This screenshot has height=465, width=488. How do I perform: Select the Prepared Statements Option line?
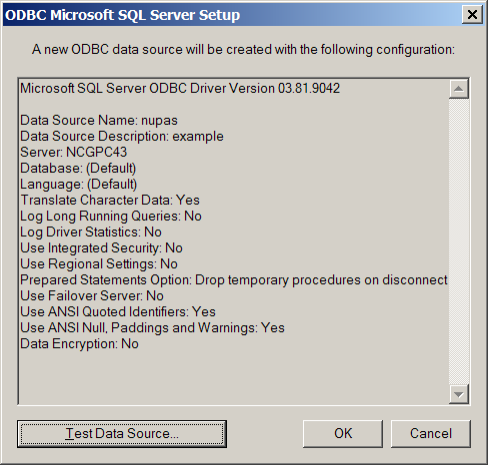coord(234,280)
